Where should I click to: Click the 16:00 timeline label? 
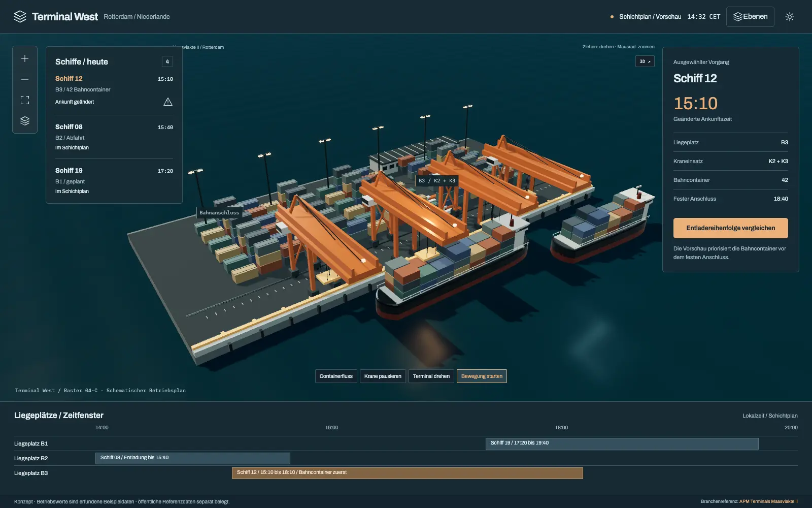coord(331,428)
